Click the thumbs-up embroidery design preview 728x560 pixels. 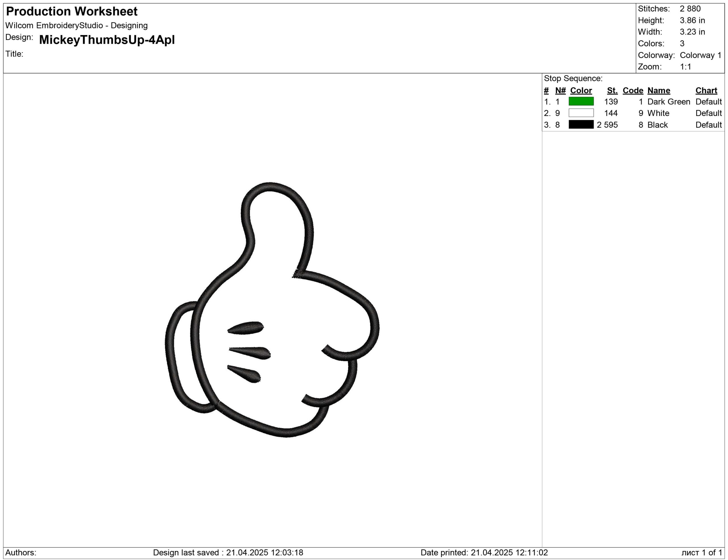pos(272,310)
